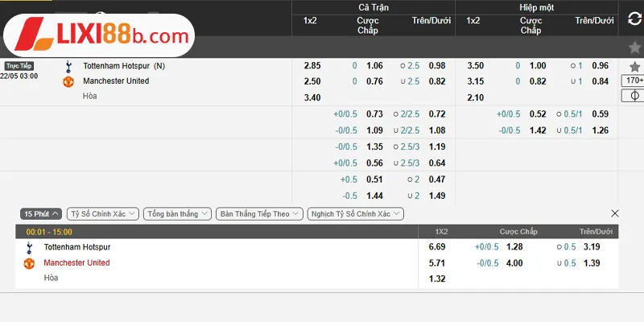Image resolution: width=644 pixels, height=322 pixels.
Task: Open the 170+ more markets button
Action: 633,80
